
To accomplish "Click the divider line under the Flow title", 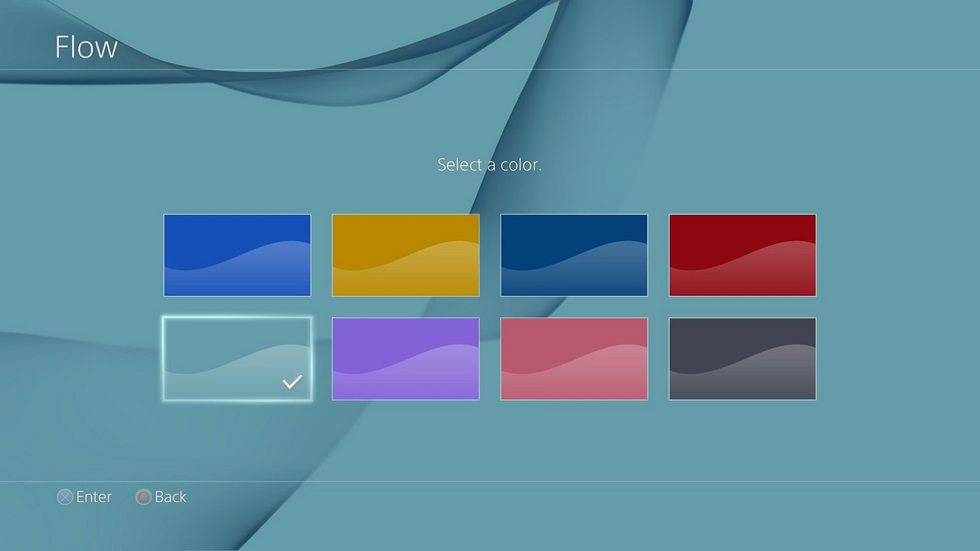I will pos(490,70).
